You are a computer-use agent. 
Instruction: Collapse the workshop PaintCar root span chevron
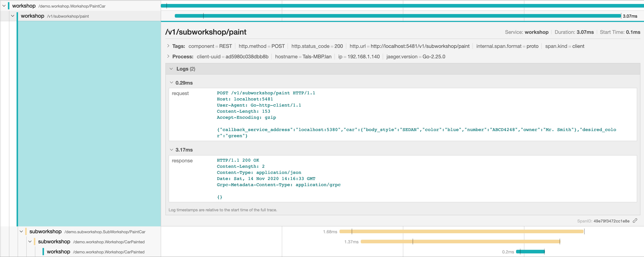pos(4,6)
